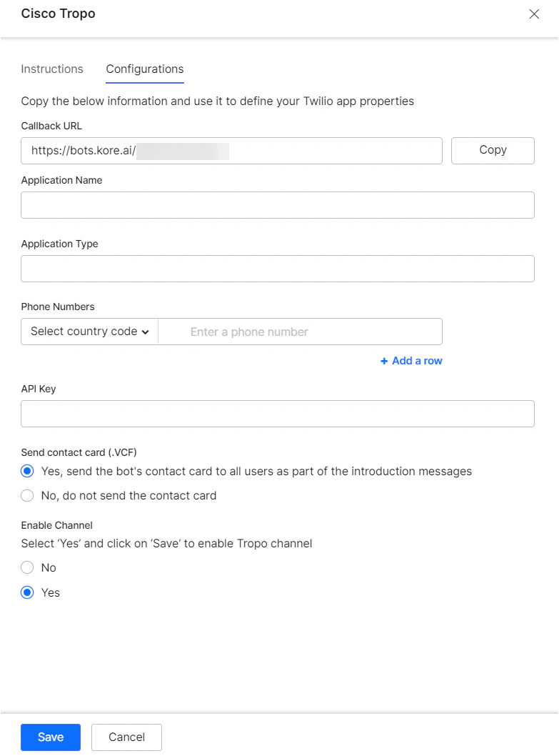Copy the Callback URL

point(493,150)
